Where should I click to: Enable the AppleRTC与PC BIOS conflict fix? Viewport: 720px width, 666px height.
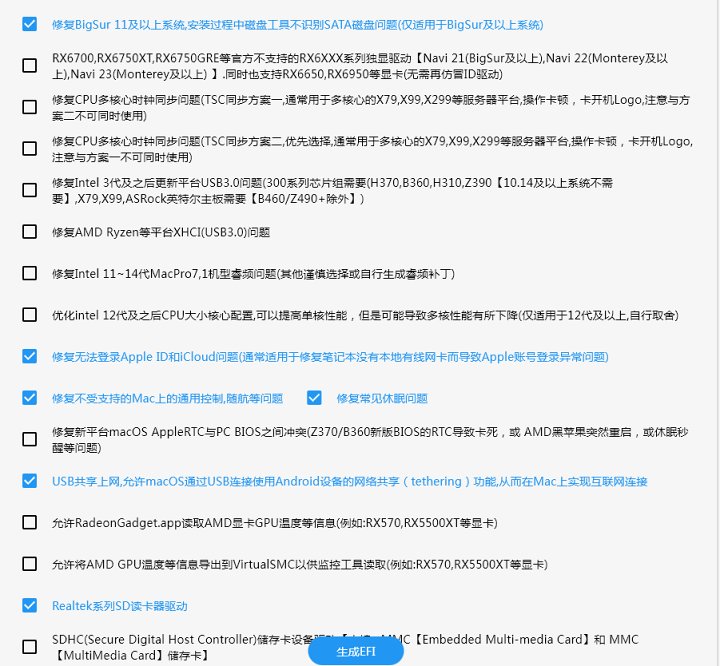(x=29, y=440)
